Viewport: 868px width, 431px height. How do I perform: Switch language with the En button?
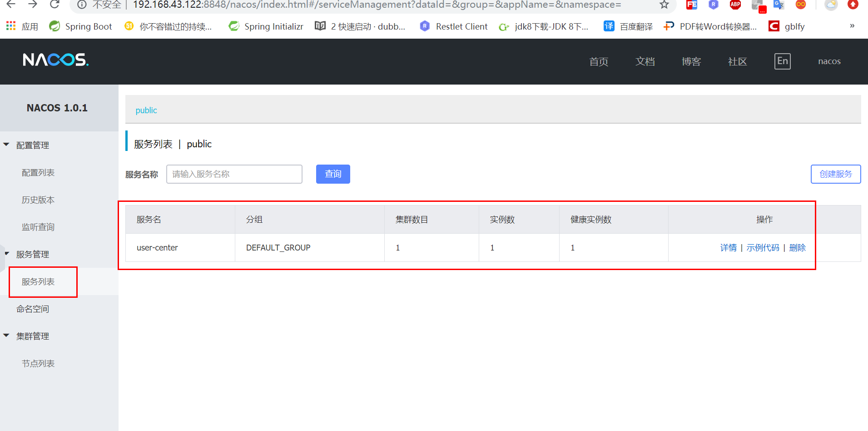coord(783,61)
